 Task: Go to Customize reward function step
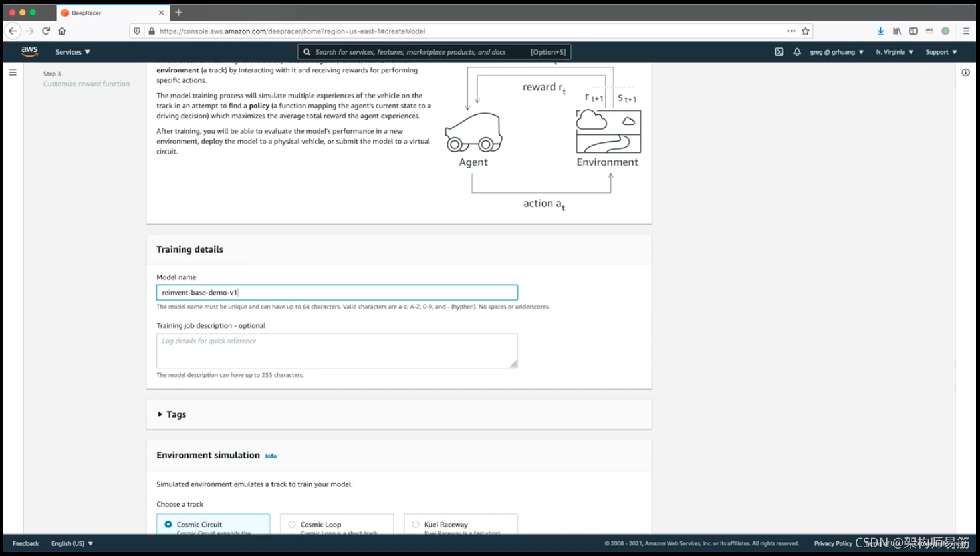pos(86,84)
